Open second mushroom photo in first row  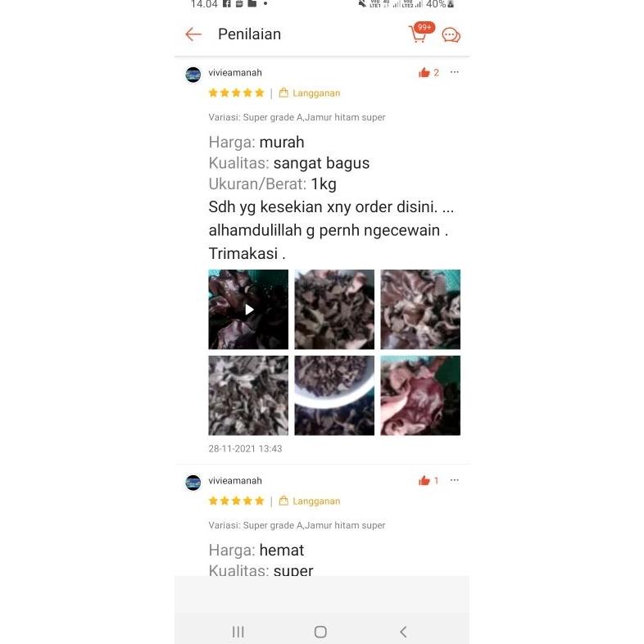334,309
